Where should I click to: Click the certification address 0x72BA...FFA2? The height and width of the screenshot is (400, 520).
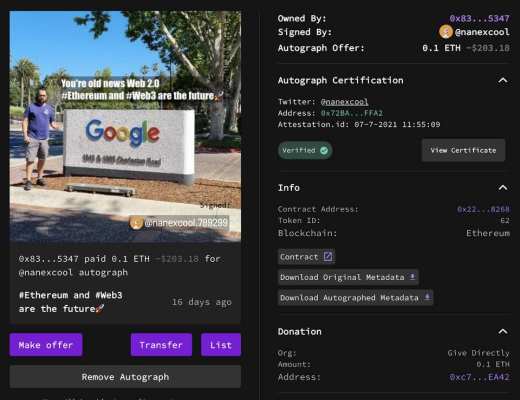(x=352, y=113)
